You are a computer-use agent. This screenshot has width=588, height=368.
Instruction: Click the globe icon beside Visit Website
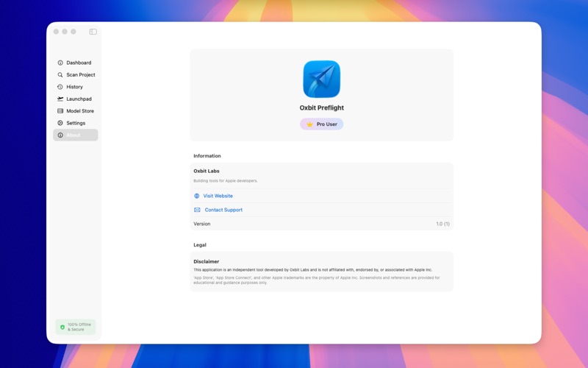point(197,196)
